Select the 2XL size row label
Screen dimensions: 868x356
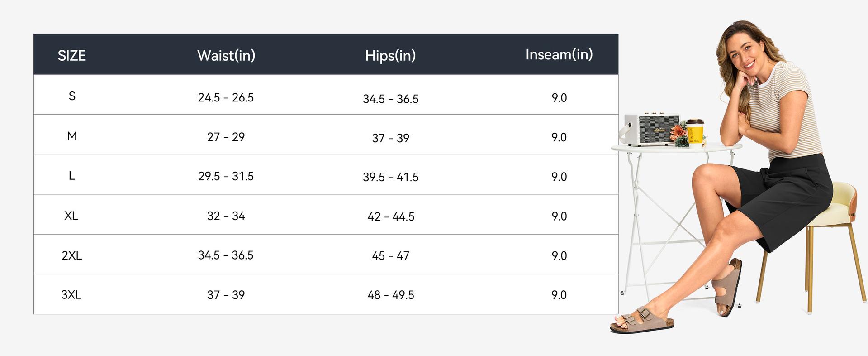point(72,255)
